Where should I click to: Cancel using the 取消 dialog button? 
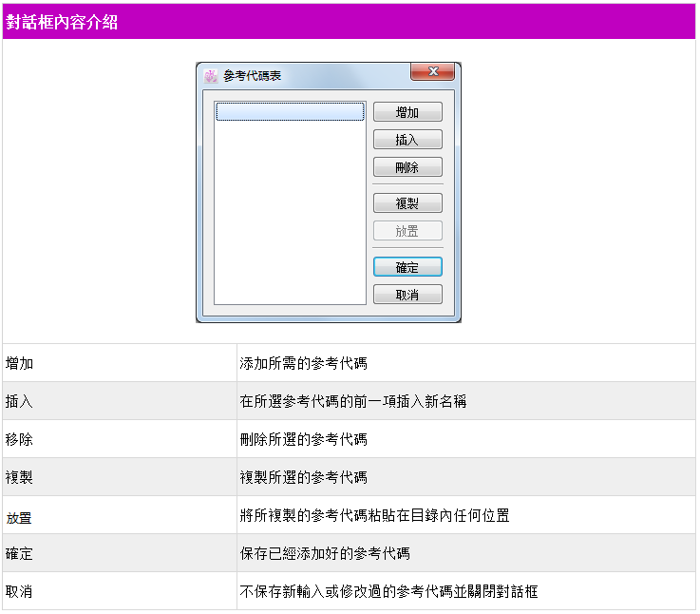[407, 295]
